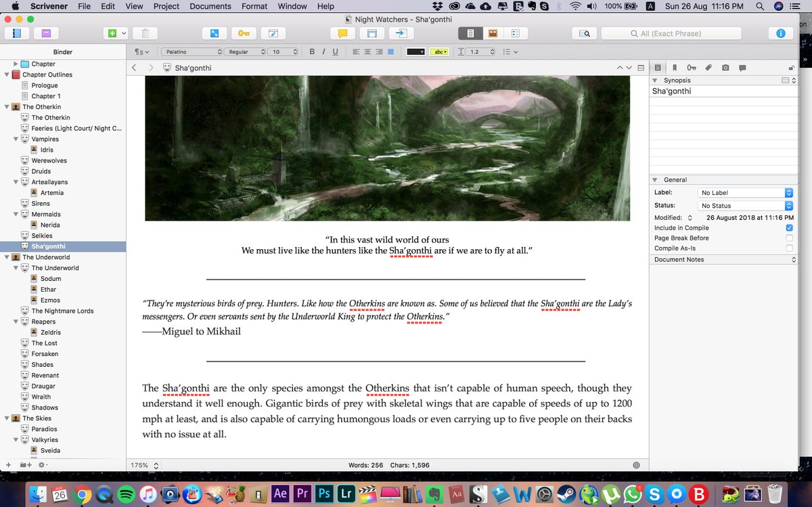This screenshot has width=812, height=507.
Task: Open the No Status dropdown
Action: coord(745,206)
